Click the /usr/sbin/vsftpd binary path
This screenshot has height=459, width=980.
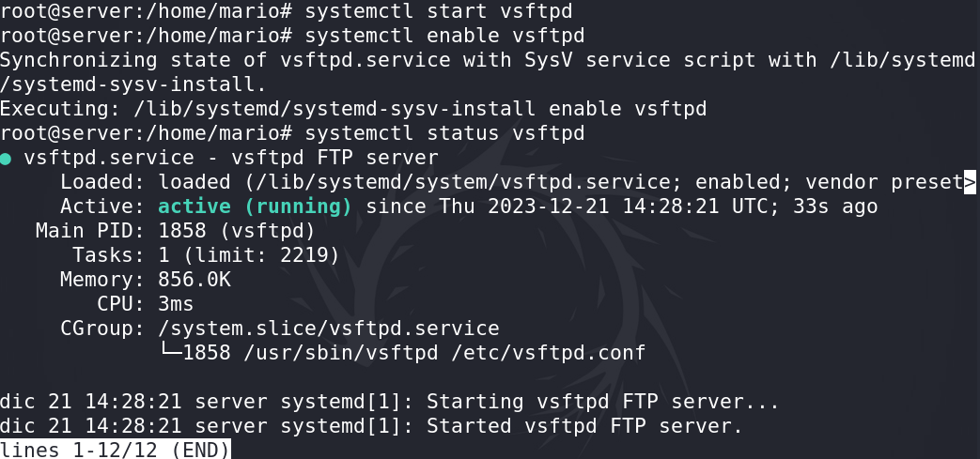341,353
